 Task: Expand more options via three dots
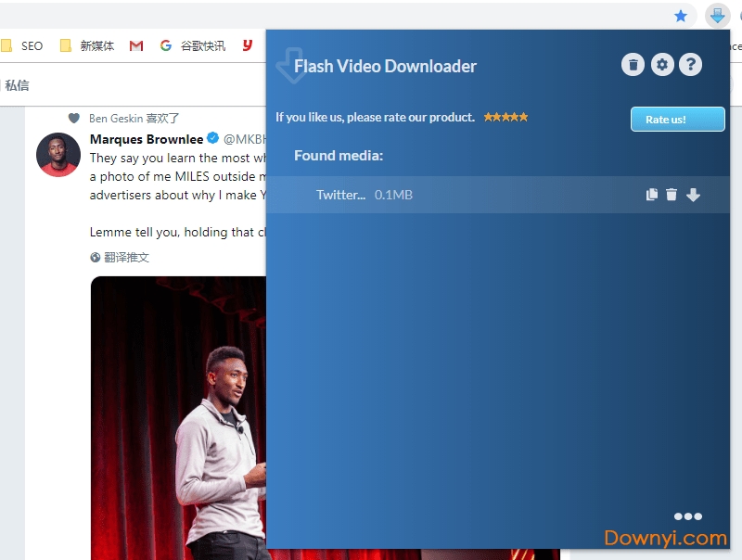click(x=688, y=516)
